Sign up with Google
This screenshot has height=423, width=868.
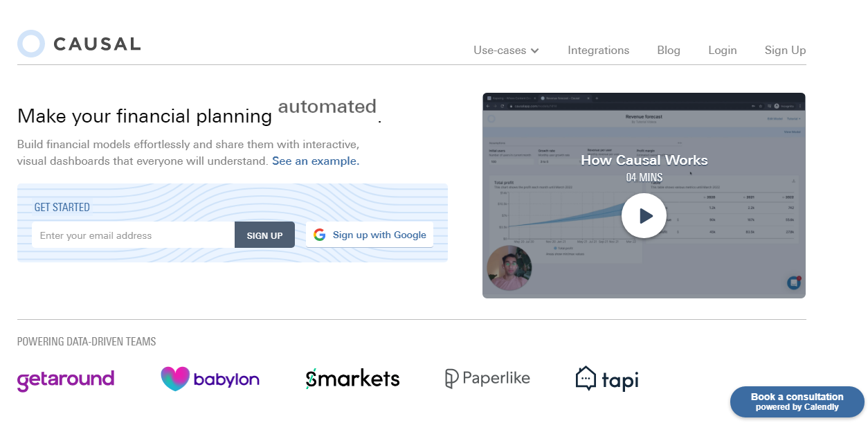370,235
